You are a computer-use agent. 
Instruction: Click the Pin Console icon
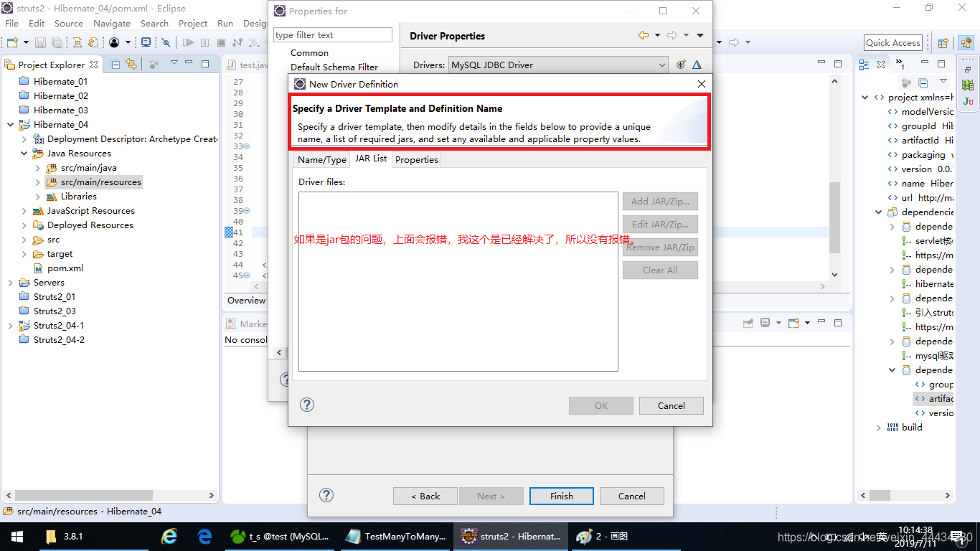tap(748, 323)
